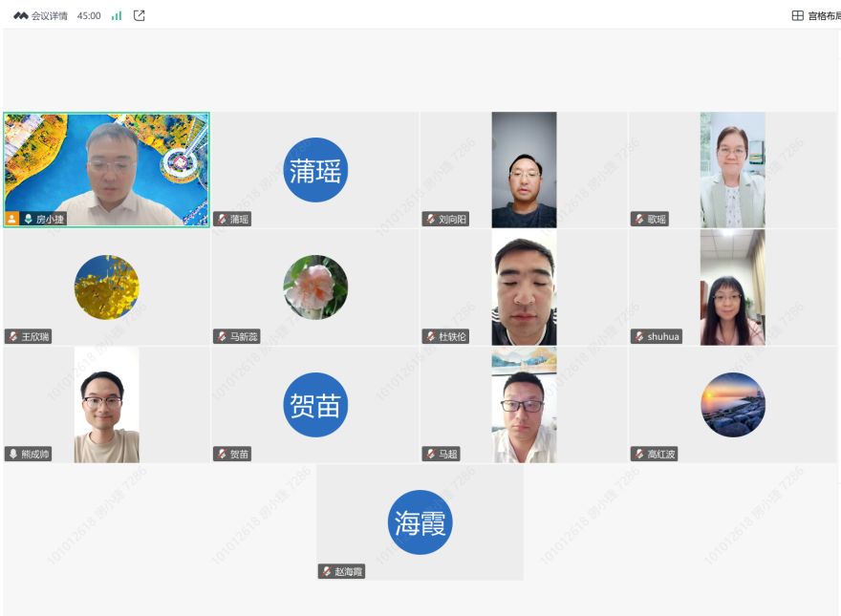Click the 45:00 meeting timer
Viewport: 841px width, 616px height.
tap(89, 16)
